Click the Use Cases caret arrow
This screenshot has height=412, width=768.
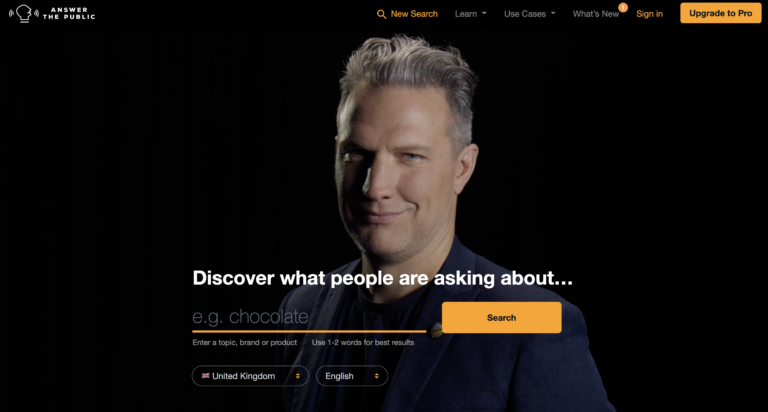pos(553,13)
